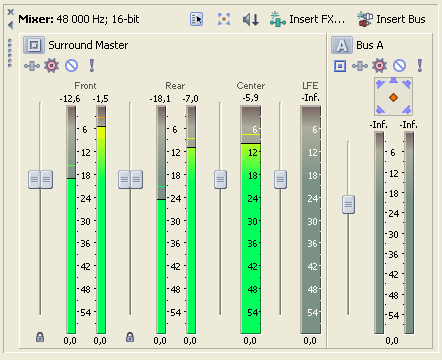Open mixer properties icon in toolbar
This screenshot has height=360, width=442.
196,19
